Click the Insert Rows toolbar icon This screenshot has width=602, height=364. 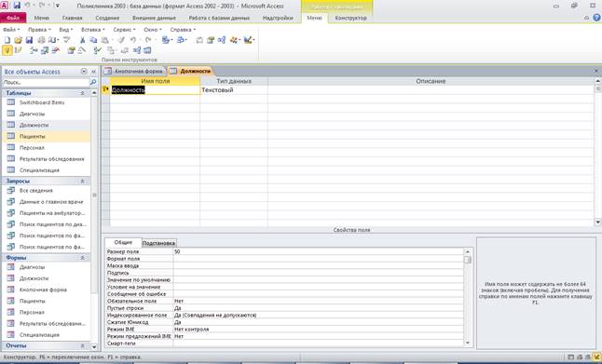coord(34,50)
